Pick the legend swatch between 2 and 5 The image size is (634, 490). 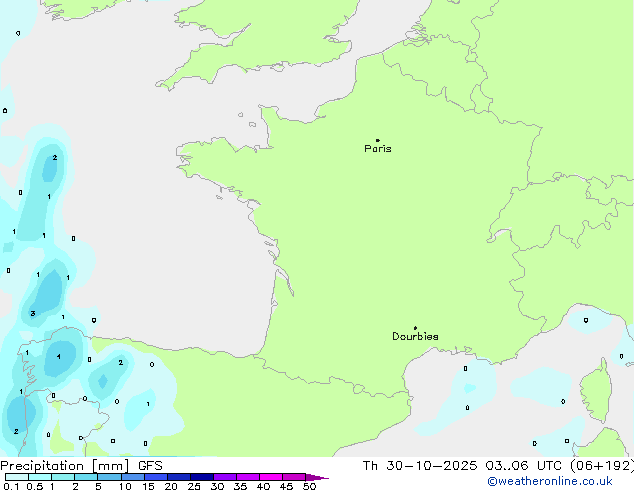[x=86, y=477]
